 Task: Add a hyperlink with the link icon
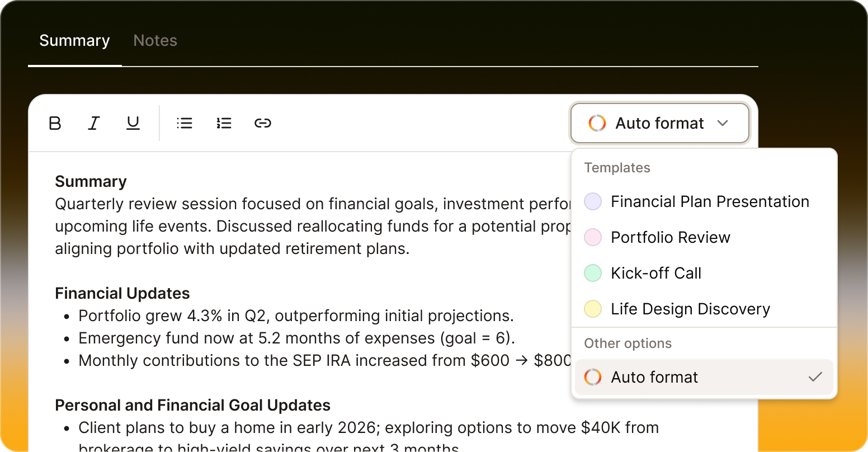(263, 123)
